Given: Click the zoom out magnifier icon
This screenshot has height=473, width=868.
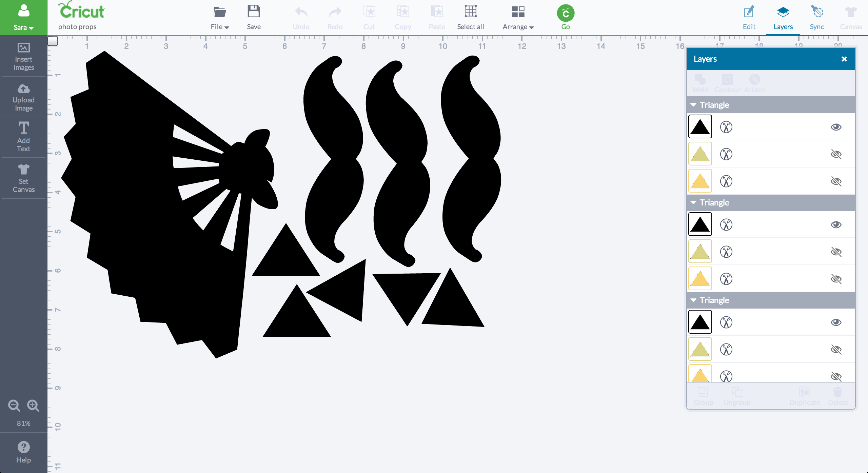Looking at the screenshot, I should (x=14, y=406).
